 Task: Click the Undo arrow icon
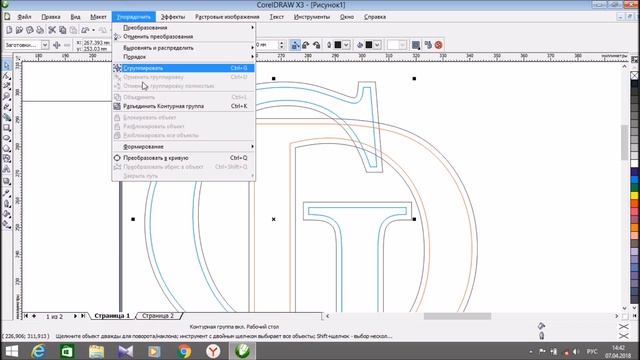[x=85, y=30]
